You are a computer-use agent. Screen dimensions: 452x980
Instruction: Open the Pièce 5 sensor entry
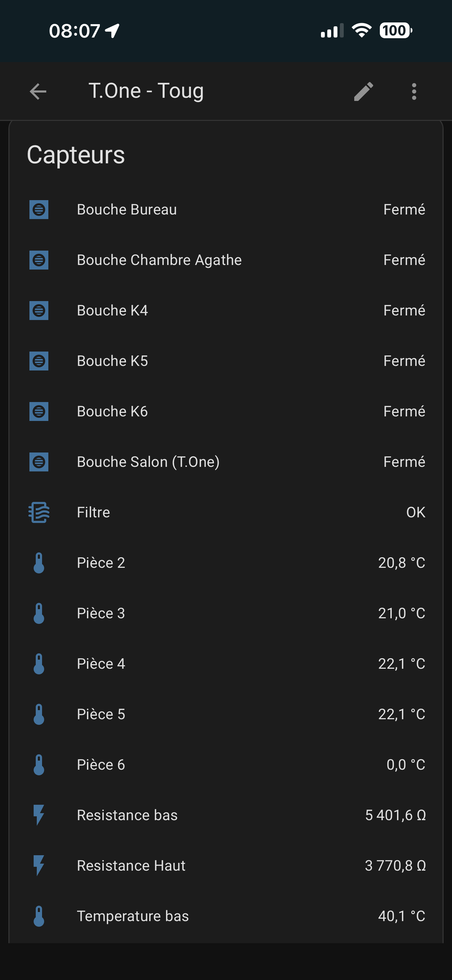point(101,714)
